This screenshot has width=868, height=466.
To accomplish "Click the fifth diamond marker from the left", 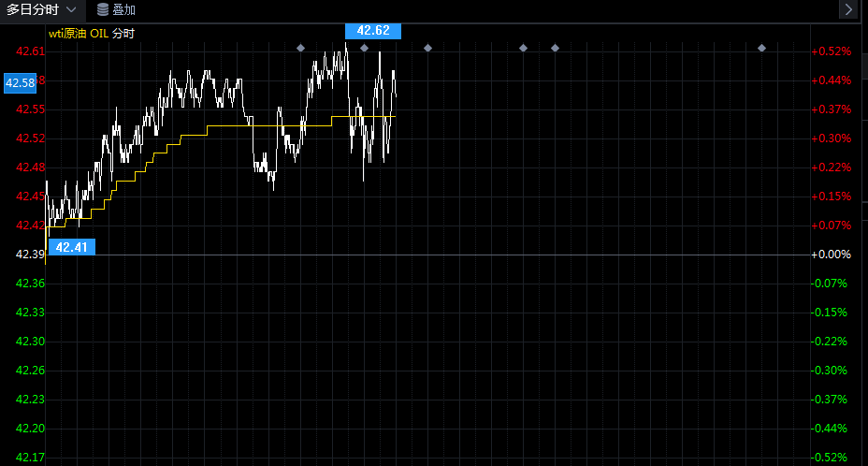I will [x=556, y=49].
